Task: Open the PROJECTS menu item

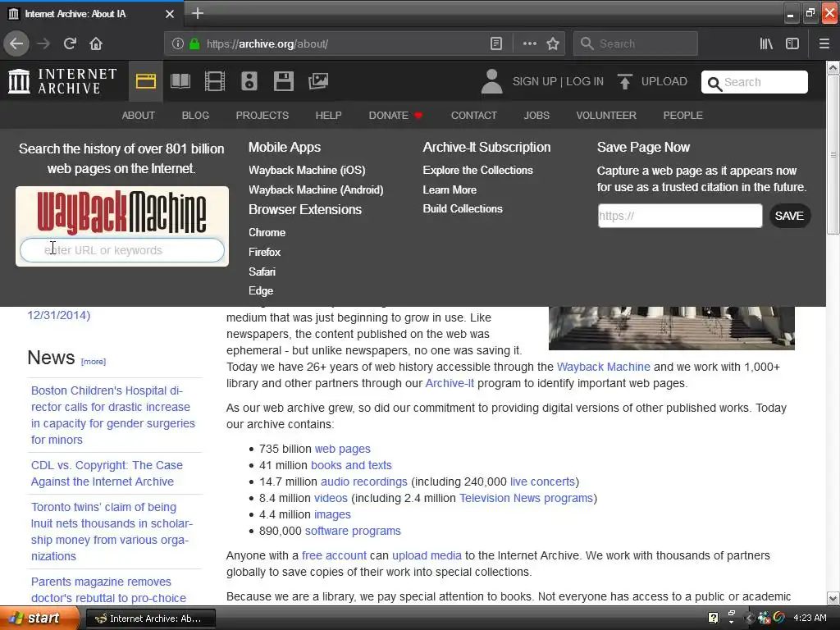Action: pyautogui.click(x=262, y=115)
